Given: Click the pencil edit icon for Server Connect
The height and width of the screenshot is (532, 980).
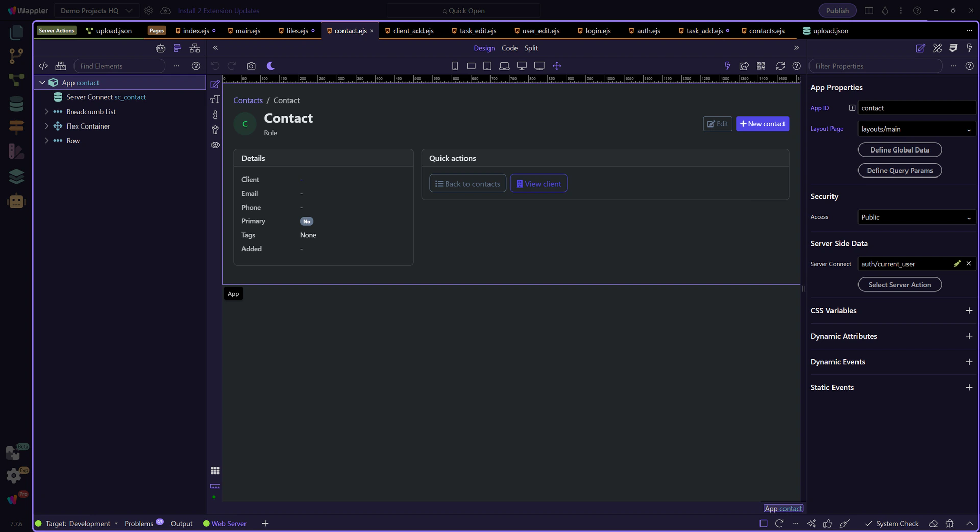Looking at the screenshot, I should (x=957, y=264).
